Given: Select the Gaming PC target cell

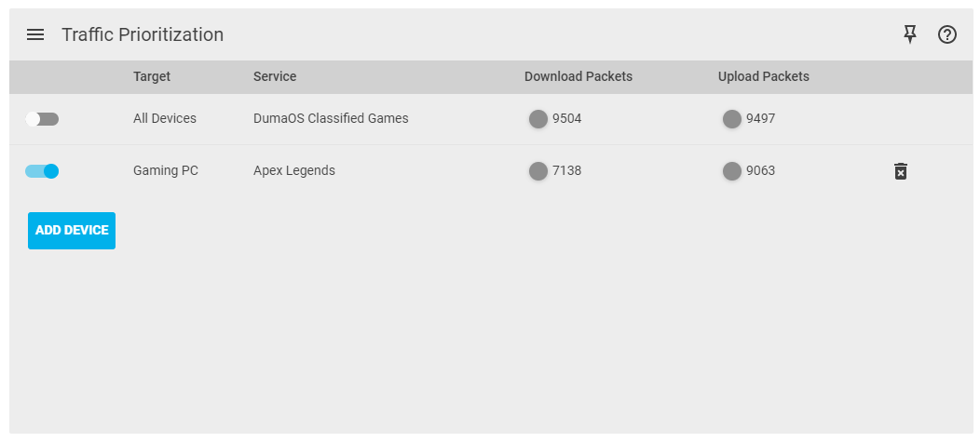Looking at the screenshot, I should pos(166,170).
